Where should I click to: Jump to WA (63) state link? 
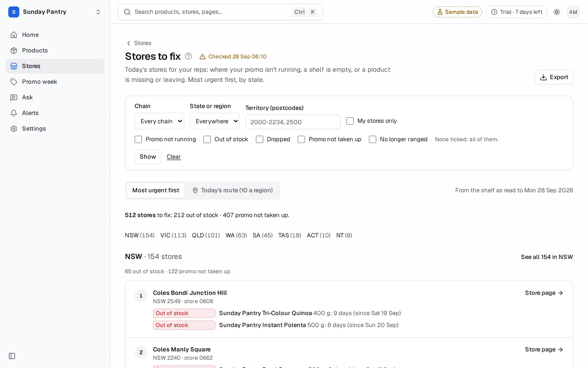pyautogui.click(x=236, y=235)
